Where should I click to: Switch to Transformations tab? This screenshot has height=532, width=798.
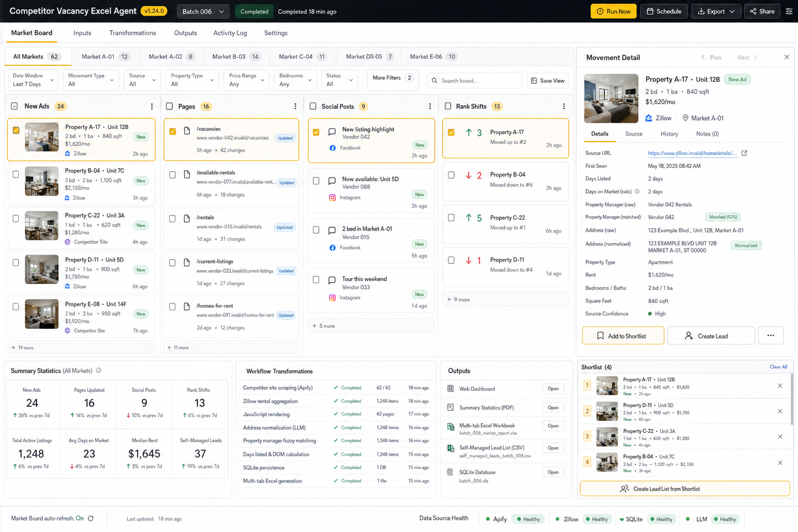(132, 33)
